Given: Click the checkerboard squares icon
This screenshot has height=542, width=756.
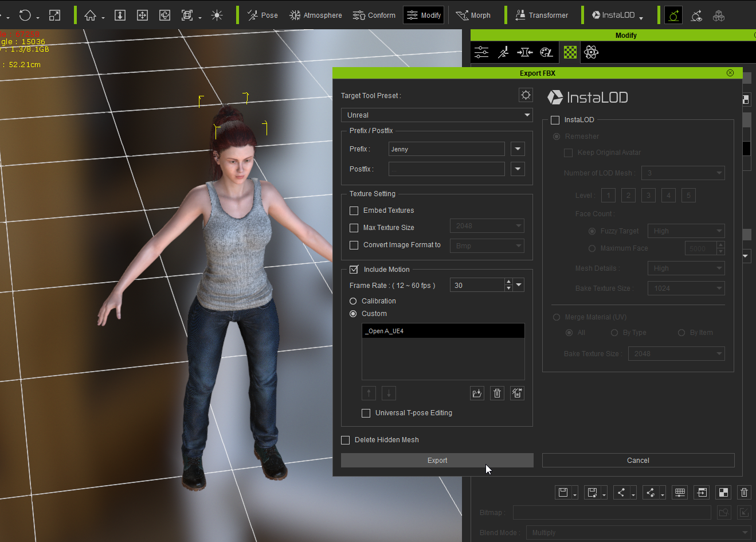Looking at the screenshot, I should tap(723, 493).
